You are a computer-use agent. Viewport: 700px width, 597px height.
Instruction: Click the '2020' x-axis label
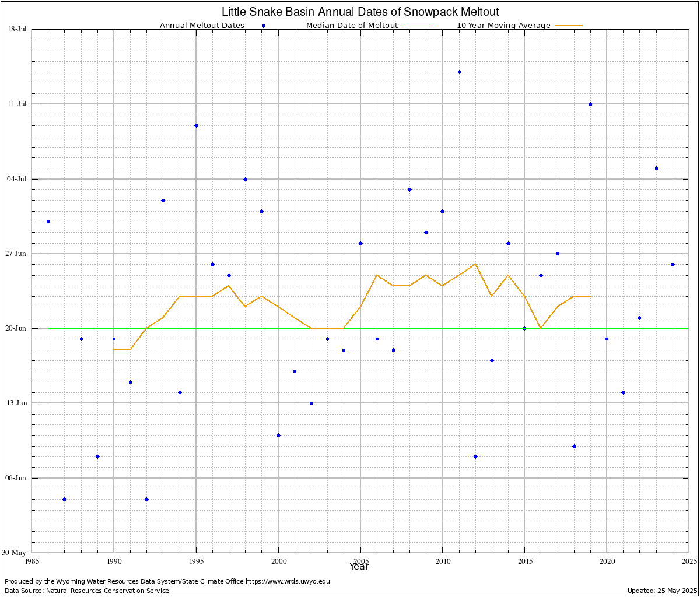pos(607,561)
